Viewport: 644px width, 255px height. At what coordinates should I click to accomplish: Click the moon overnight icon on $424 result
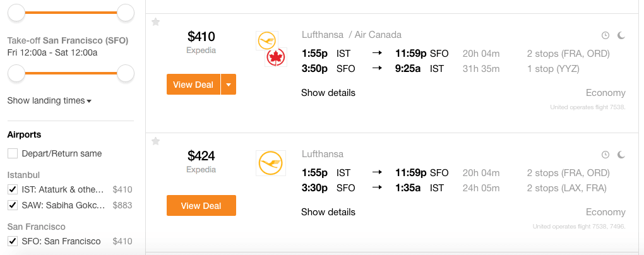click(x=621, y=155)
